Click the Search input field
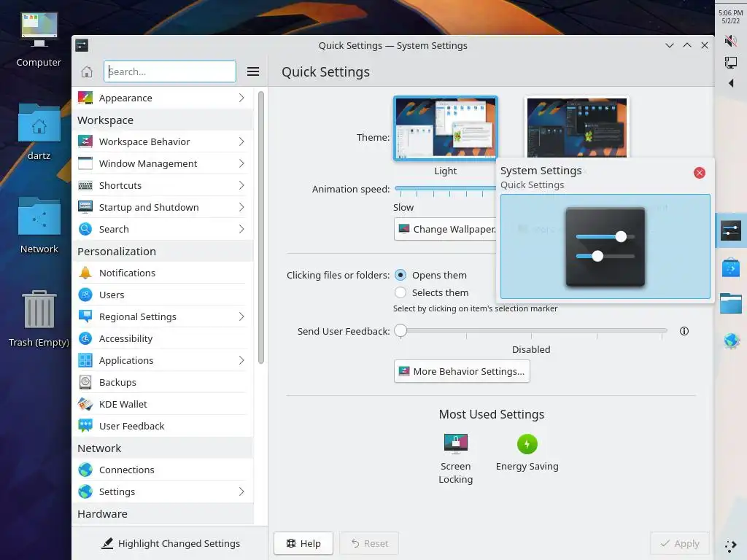 (x=169, y=72)
